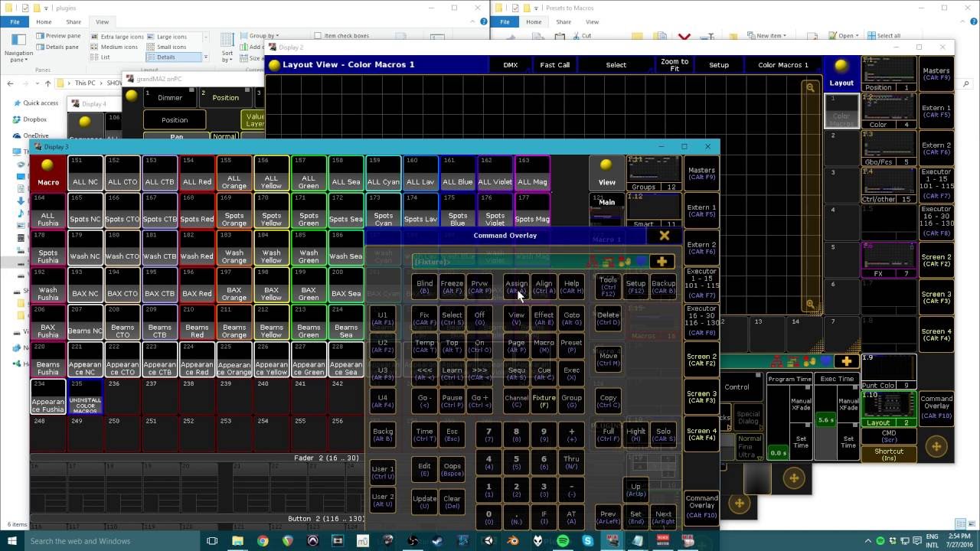The height and width of the screenshot is (551, 980).
Task: Open Blender from the taskbar
Action: [x=513, y=540]
